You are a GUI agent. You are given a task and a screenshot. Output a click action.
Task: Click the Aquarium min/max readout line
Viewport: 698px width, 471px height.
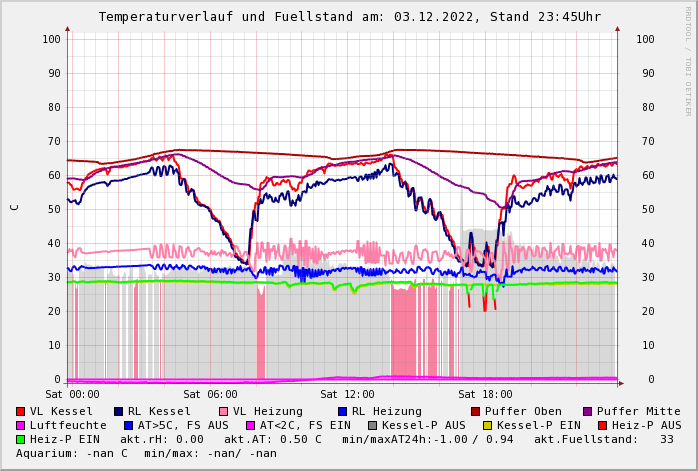coord(146,453)
